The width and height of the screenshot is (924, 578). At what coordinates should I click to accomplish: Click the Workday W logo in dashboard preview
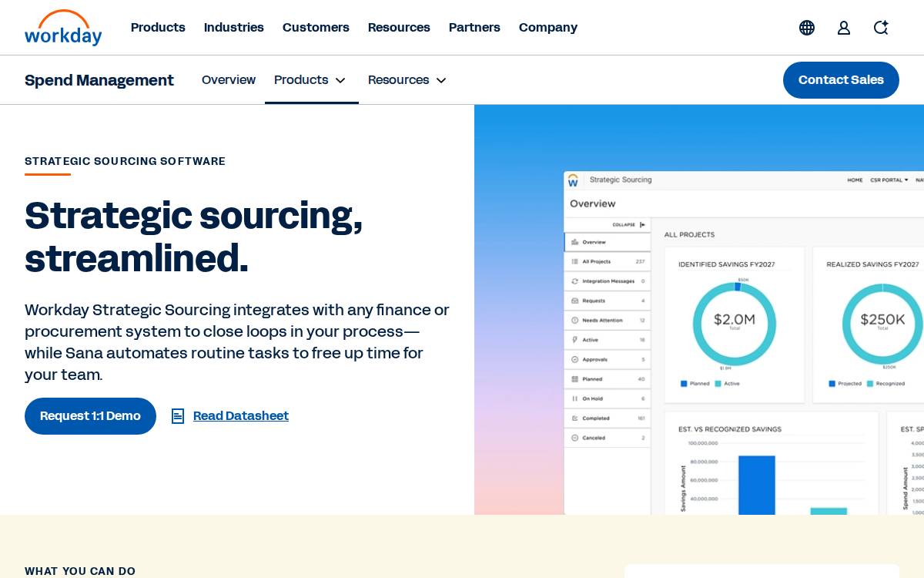click(573, 180)
